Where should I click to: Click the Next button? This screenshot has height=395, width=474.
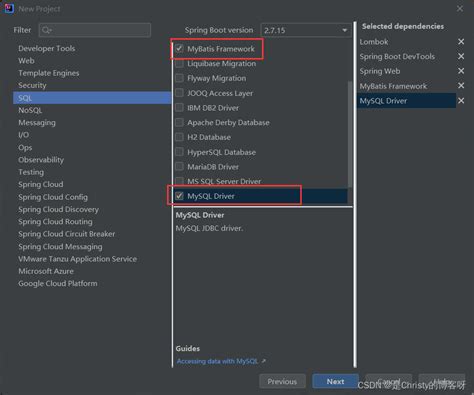[335, 381]
